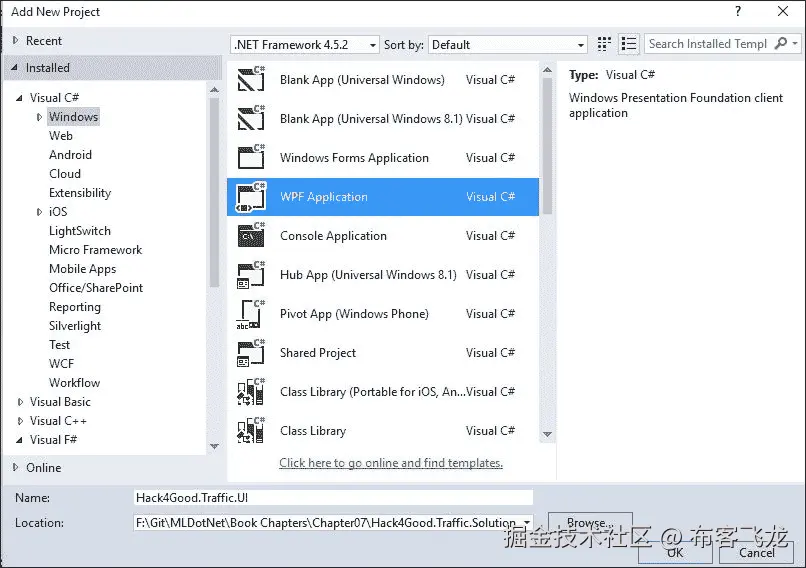Select the Reporting category
806x568 pixels.
pyautogui.click(x=75, y=307)
